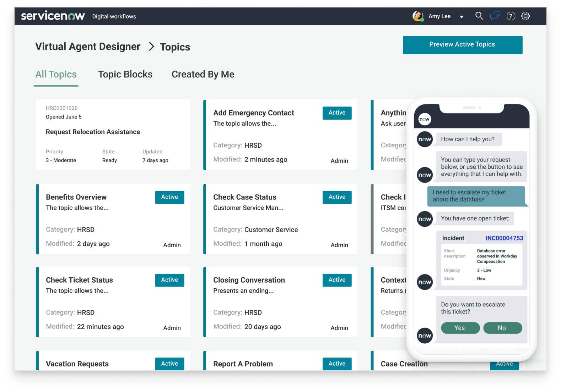Click the ServiceNow logo in header
This screenshot has width=561, height=392.
coord(53,16)
